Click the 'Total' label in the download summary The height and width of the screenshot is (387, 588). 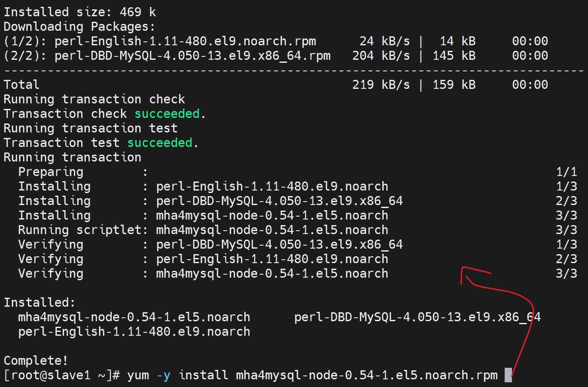pyautogui.click(x=21, y=85)
